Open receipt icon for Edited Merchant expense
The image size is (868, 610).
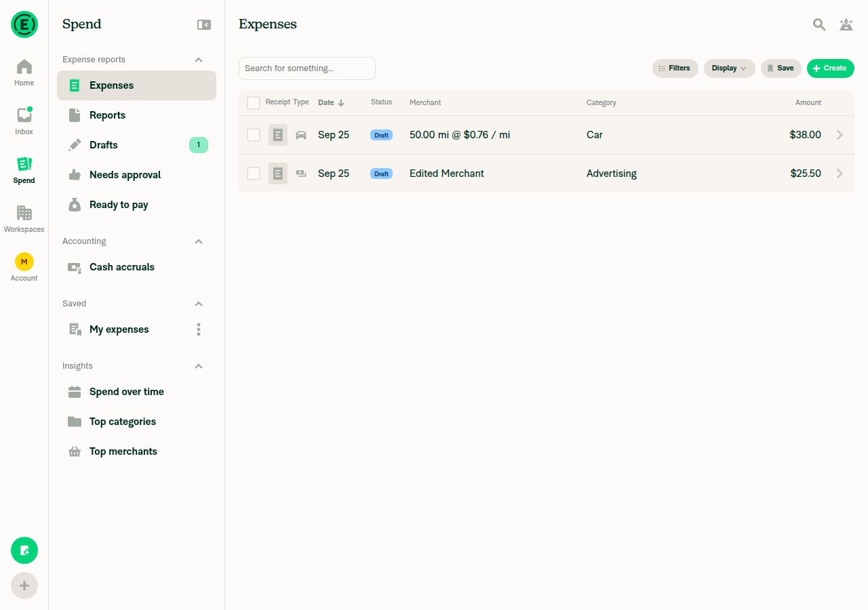click(278, 174)
